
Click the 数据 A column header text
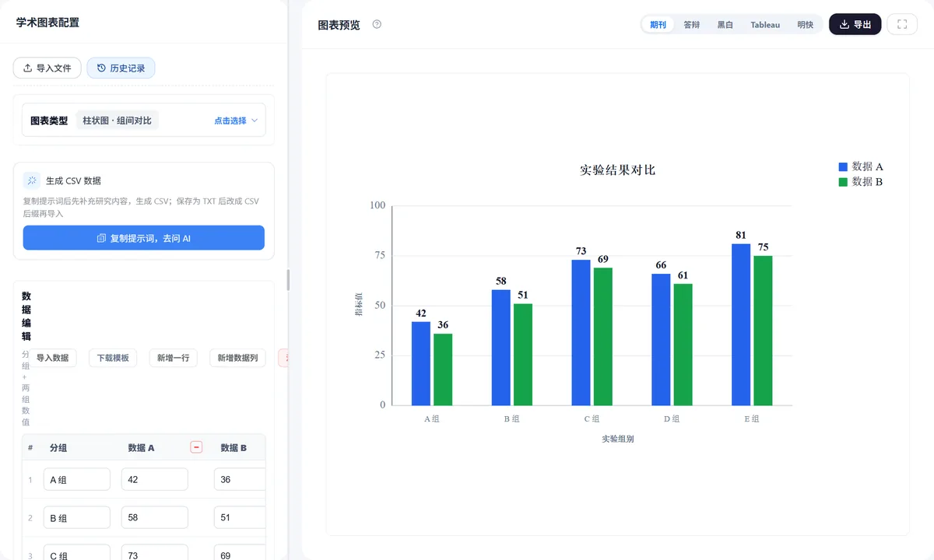(x=141, y=448)
